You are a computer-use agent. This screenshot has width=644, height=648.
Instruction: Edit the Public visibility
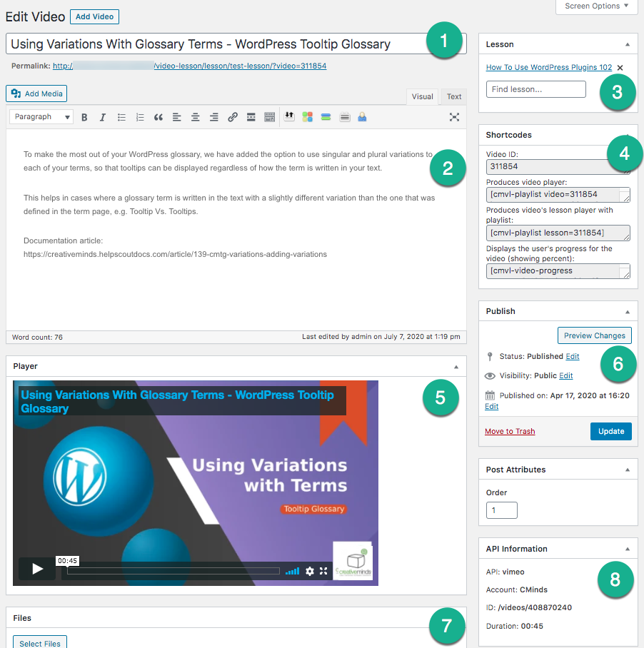(566, 375)
